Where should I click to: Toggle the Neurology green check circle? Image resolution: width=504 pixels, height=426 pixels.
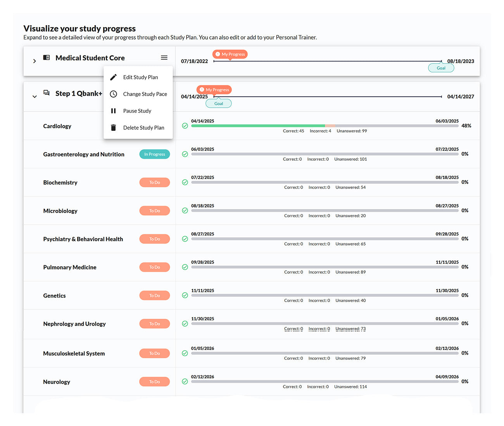[x=185, y=381]
